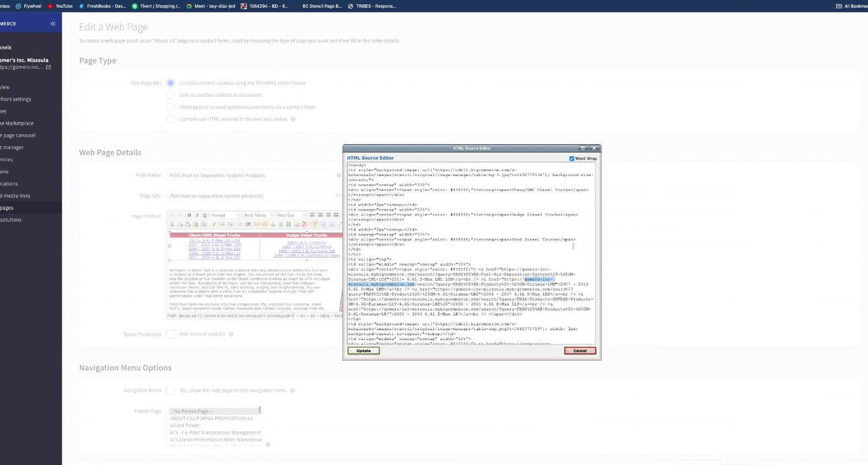Click the Page Name input field
868x465 pixels.
click(x=249, y=176)
